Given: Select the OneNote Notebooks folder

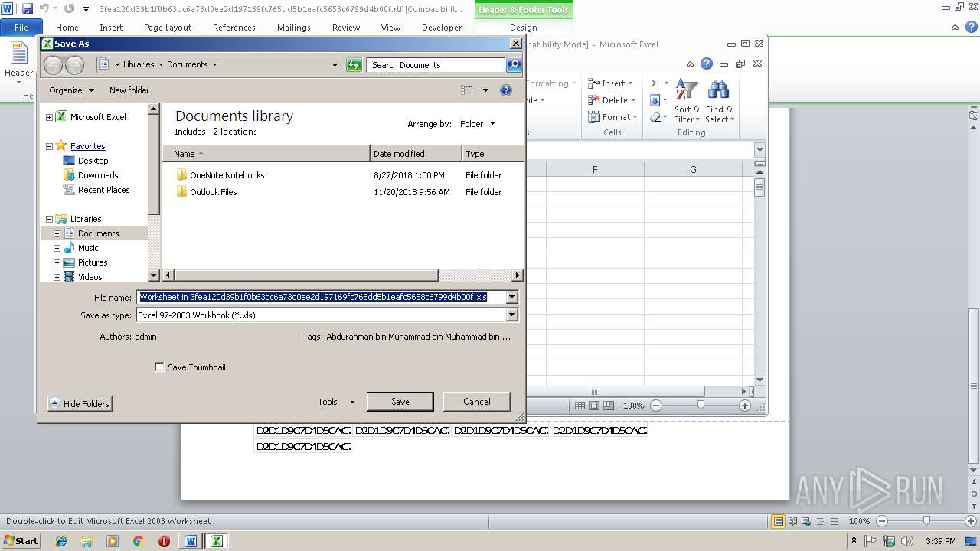Looking at the screenshot, I should coord(227,175).
